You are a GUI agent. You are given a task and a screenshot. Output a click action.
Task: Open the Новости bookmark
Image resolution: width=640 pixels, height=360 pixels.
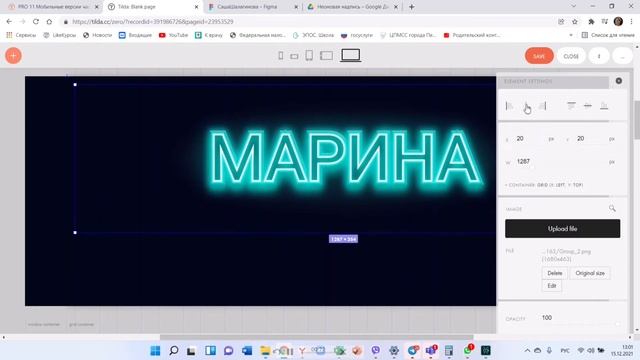(98, 35)
